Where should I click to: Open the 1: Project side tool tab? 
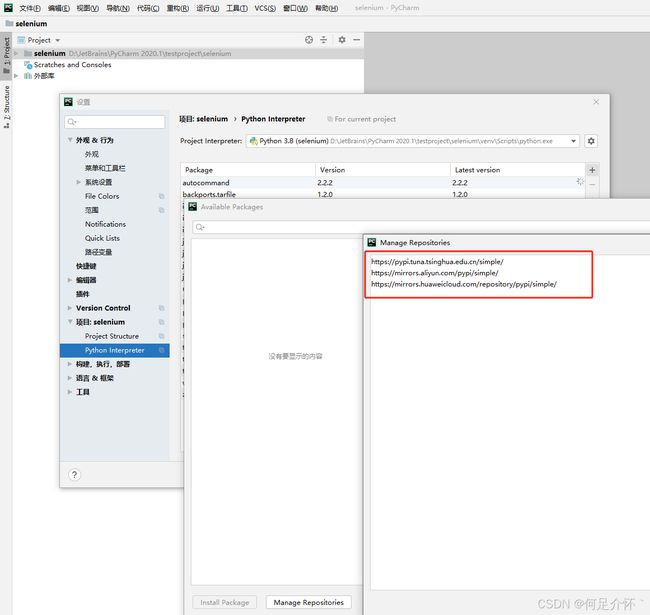tap(7, 54)
